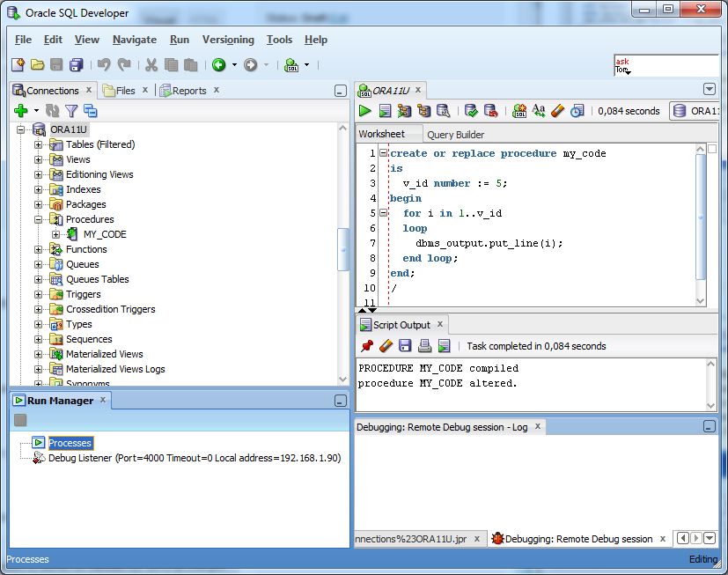Screen dimensions: 728x575
Task: Expand the Tables (Filtered) node
Action: [x=38, y=144]
